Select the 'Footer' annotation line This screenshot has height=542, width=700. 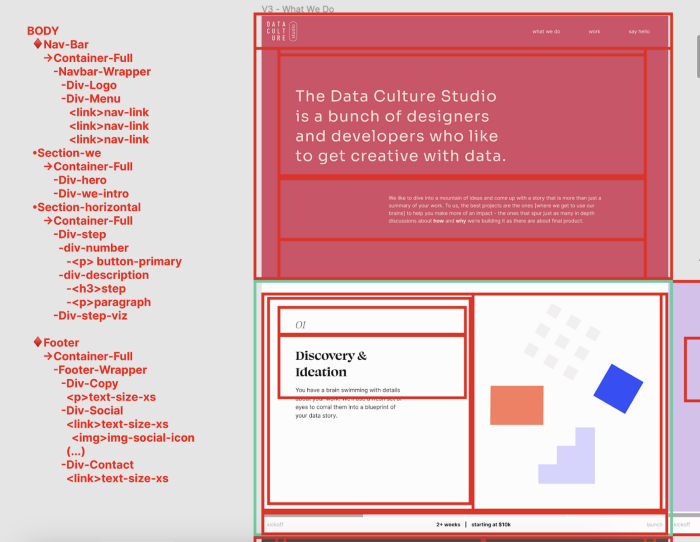click(61, 342)
